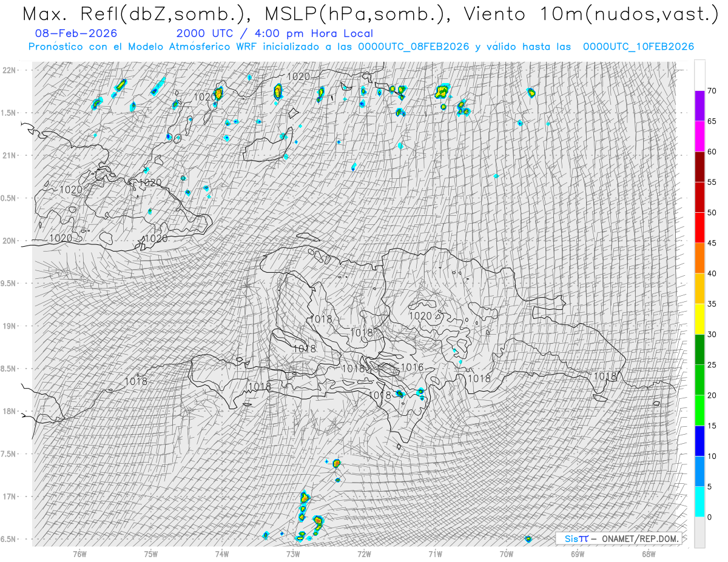The height and width of the screenshot is (562, 728).
Task: Click the '17N' latitude axis label
Action: pyautogui.click(x=10, y=497)
